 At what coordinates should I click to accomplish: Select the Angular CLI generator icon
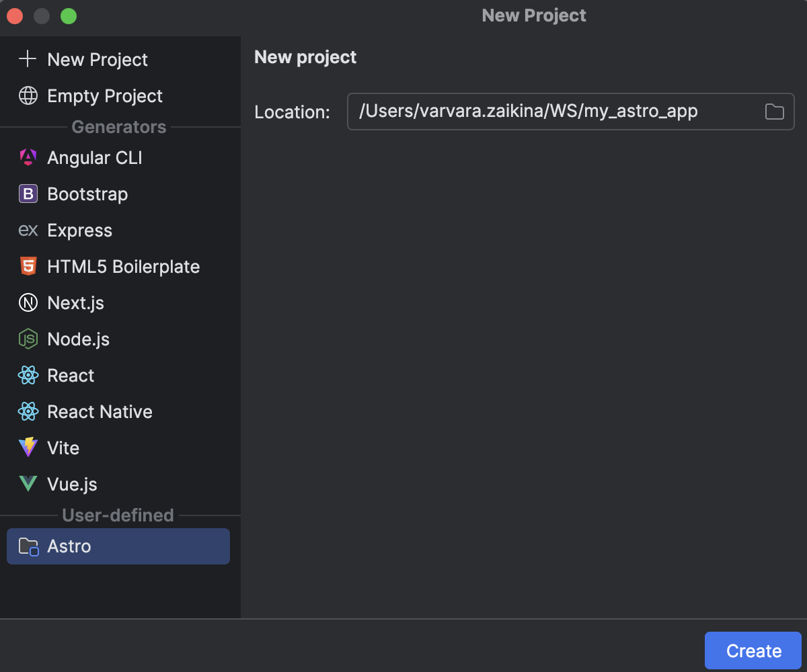[28, 157]
